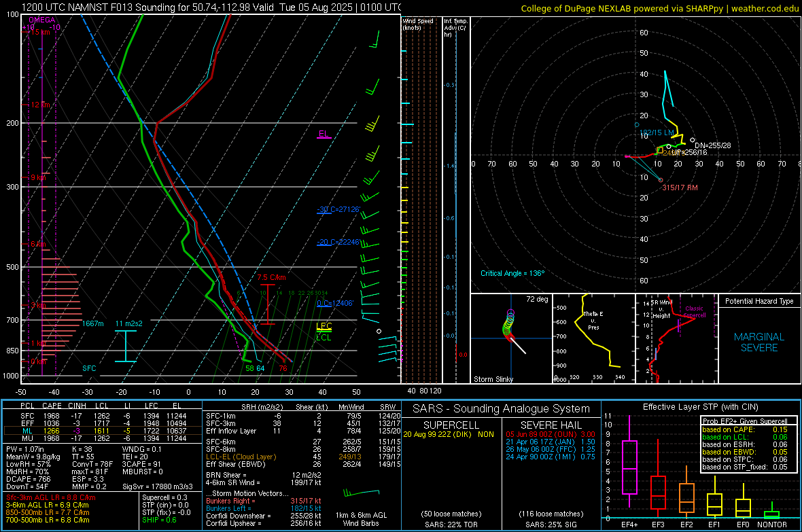Select the highlighted ML parcel row
Screen dimensions: 802x532
[x=103, y=431]
